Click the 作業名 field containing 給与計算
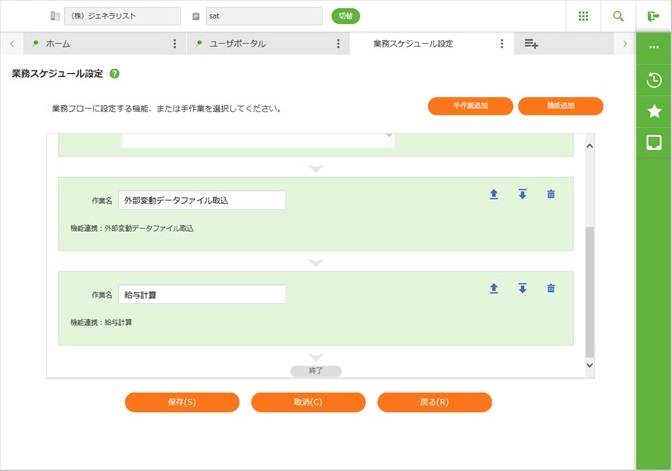Screen dimensions: 672x471 point(202,294)
